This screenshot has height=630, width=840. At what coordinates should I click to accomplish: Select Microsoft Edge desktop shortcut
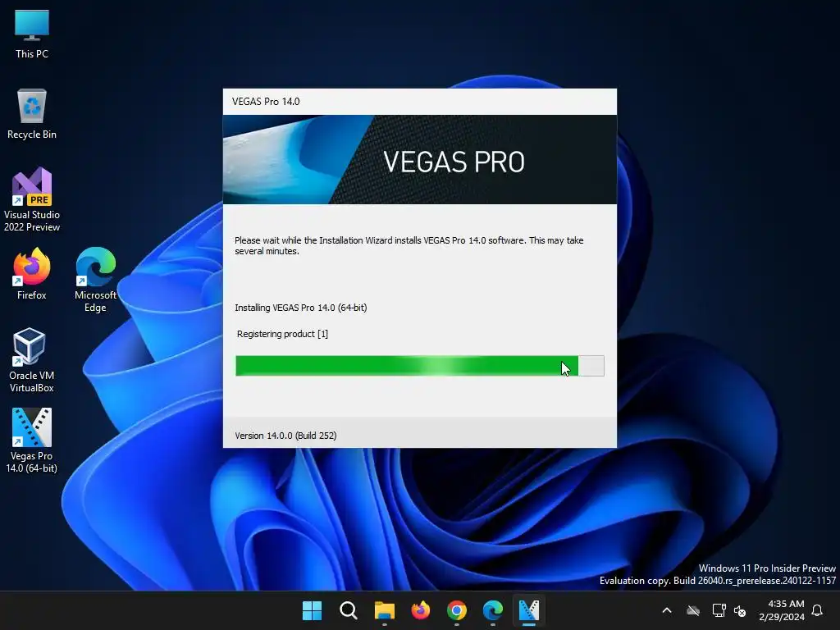tap(95, 279)
